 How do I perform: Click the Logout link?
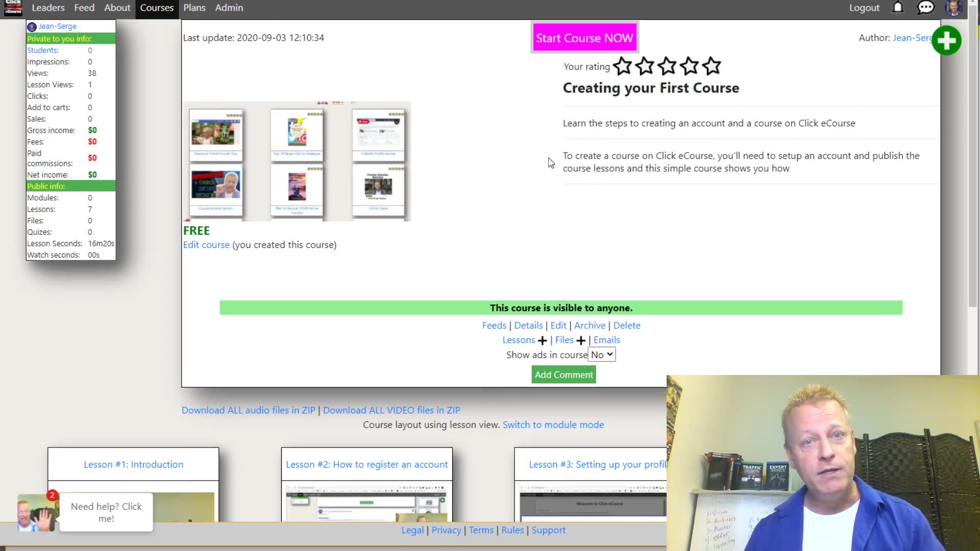click(x=864, y=8)
